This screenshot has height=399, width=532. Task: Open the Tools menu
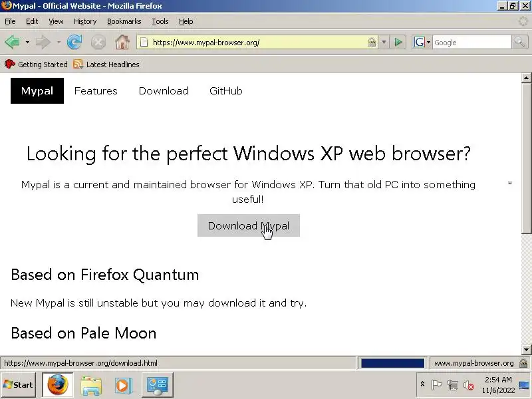click(160, 21)
